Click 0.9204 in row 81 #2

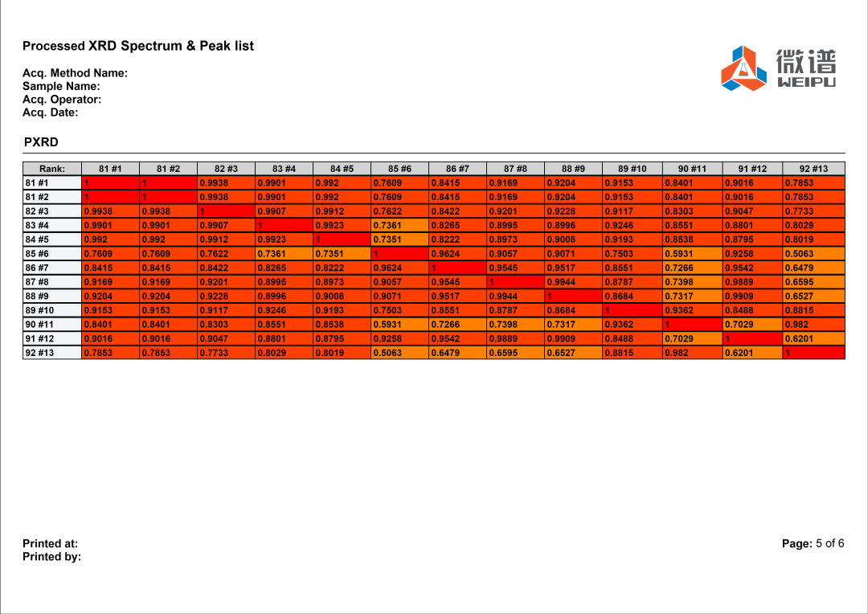(574, 197)
